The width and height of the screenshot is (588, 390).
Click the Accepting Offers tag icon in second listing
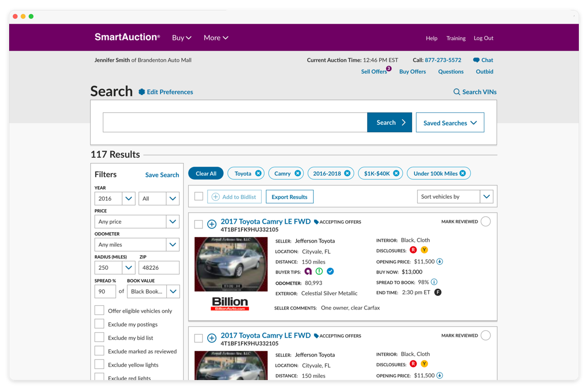point(316,336)
